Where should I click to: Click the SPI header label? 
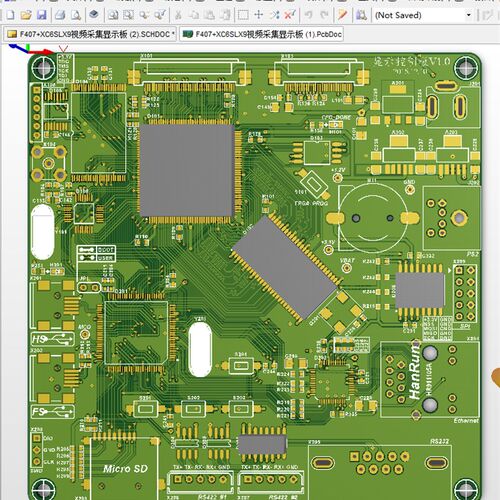coord(465,326)
